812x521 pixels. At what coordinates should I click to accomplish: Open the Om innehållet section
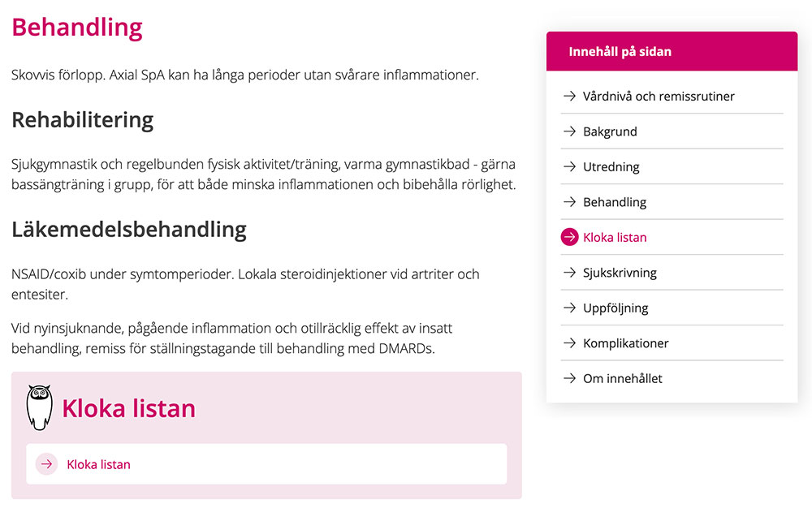[623, 378]
